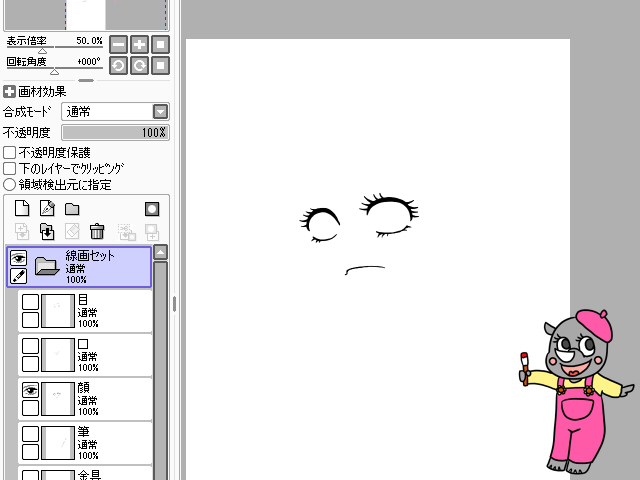Click the folder icon of 線画セット
Image resolution: width=640 pixels, height=480 pixels.
click(x=47, y=266)
